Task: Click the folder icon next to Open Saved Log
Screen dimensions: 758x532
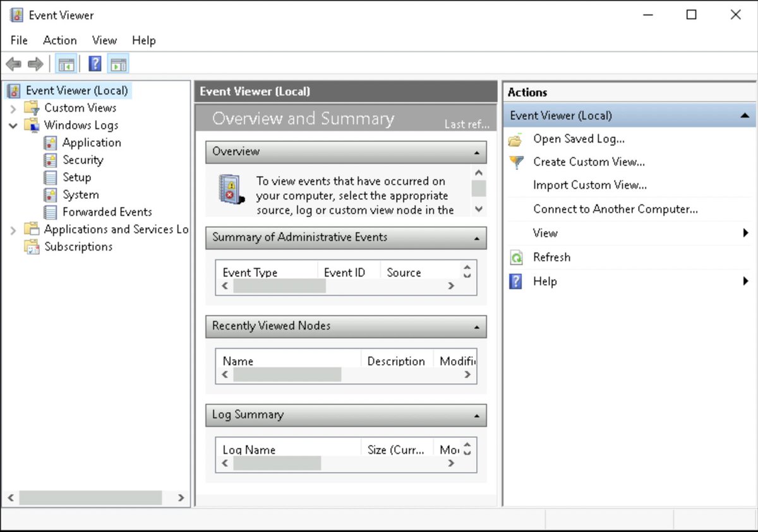Action: pos(516,139)
